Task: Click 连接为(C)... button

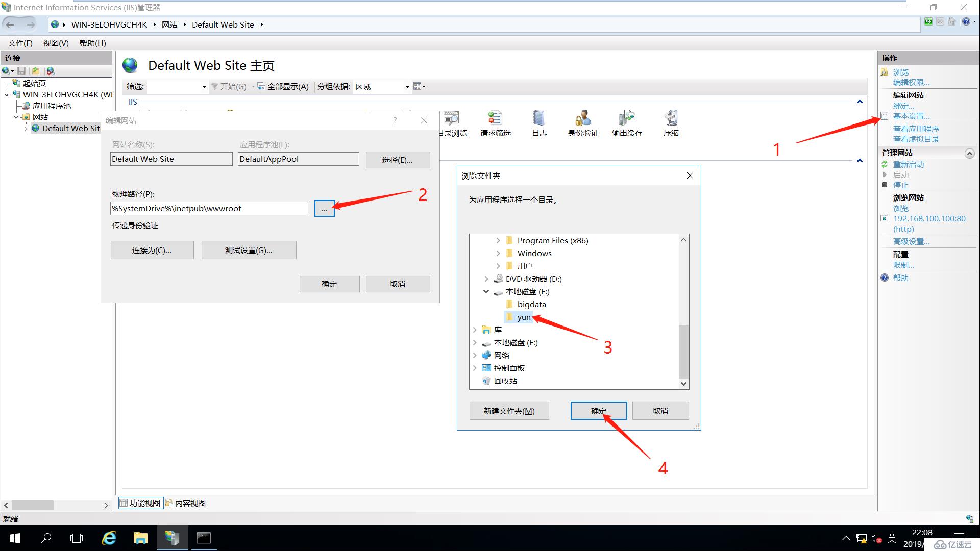Action: tap(152, 250)
